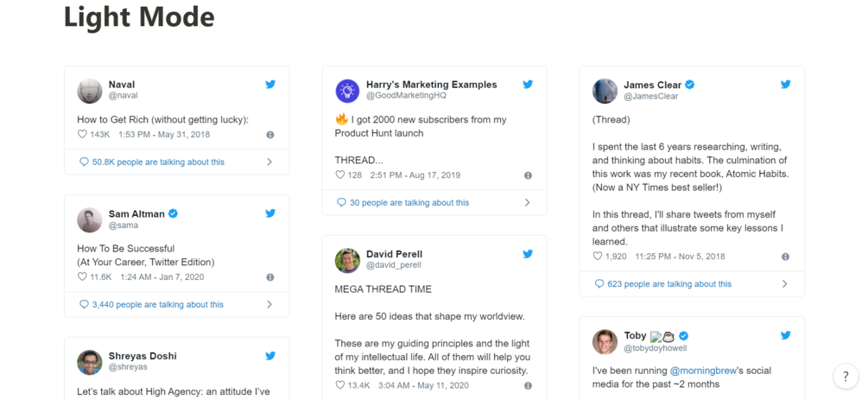Open the @sama handle link

pyautogui.click(x=123, y=225)
